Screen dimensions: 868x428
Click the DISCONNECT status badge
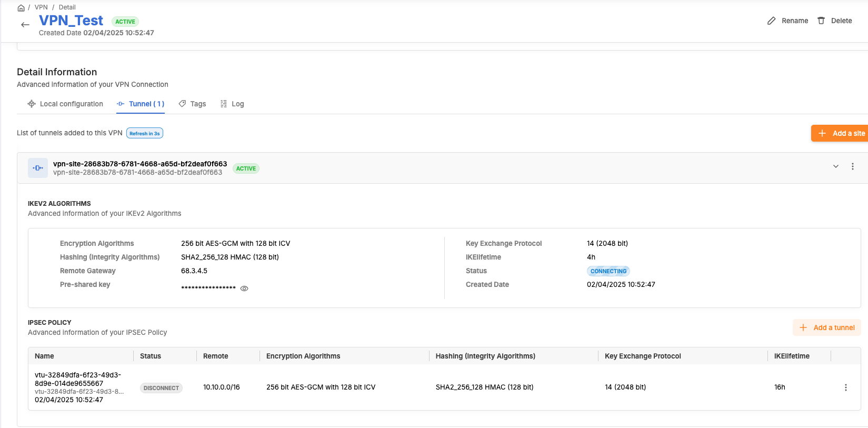pyautogui.click(x=161, y=388)
